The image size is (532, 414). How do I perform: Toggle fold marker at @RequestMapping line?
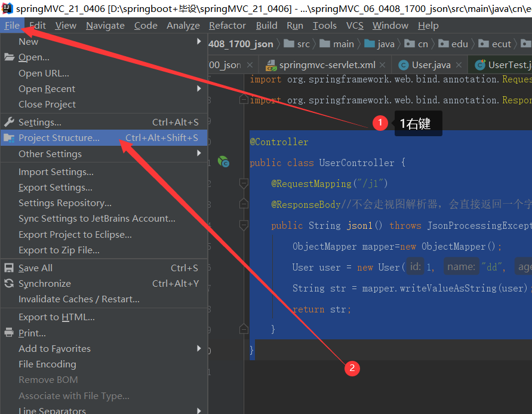click(x=244, y=183)
